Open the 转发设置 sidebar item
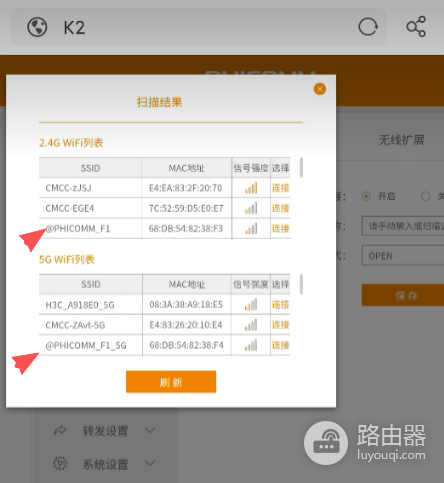This screenshot has height=483, width=444. [x=105, y=431]
